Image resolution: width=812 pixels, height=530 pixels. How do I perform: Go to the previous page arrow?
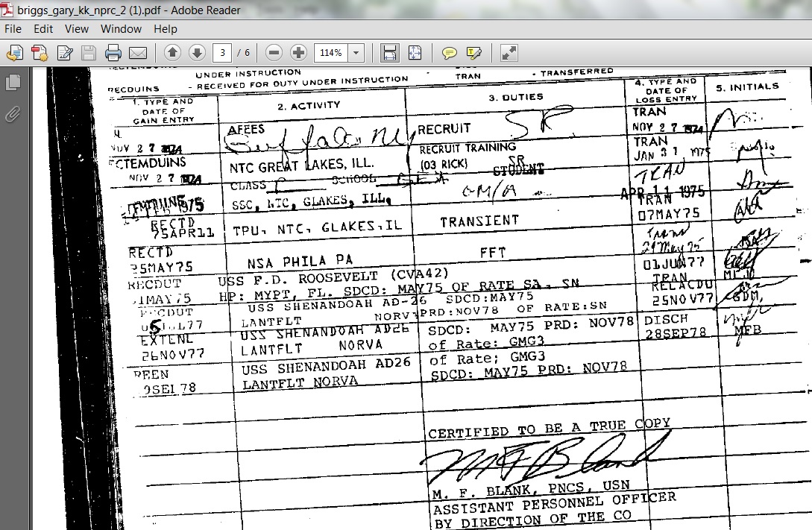pyautogui.click(x=172, y=53)
